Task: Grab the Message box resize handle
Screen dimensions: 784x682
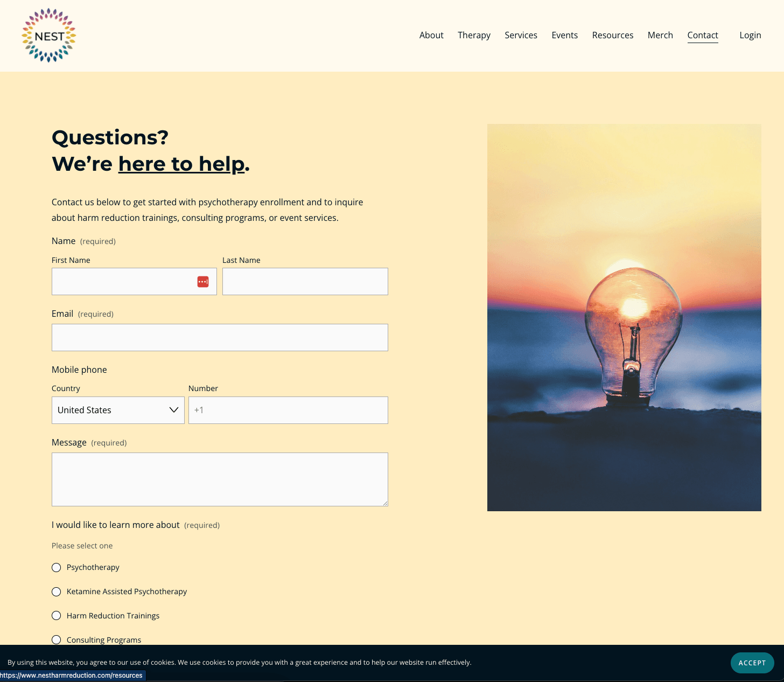Action: (x=385, y=503)
